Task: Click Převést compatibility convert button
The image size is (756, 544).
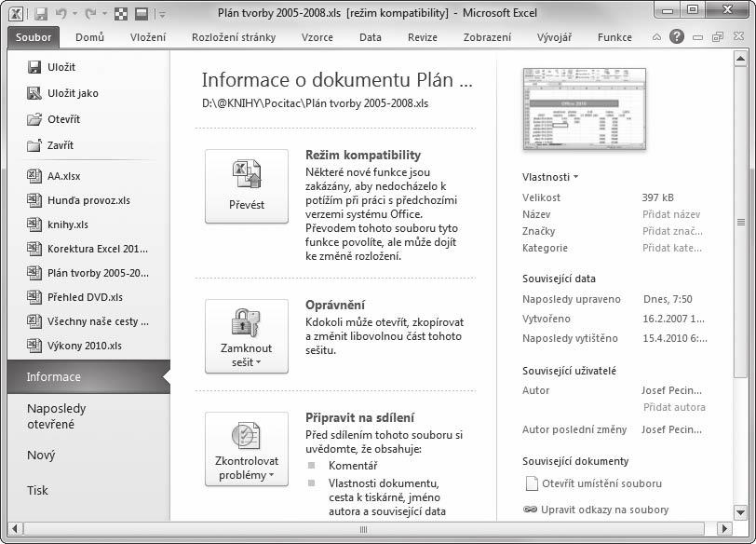Action: tap(247, 186)
